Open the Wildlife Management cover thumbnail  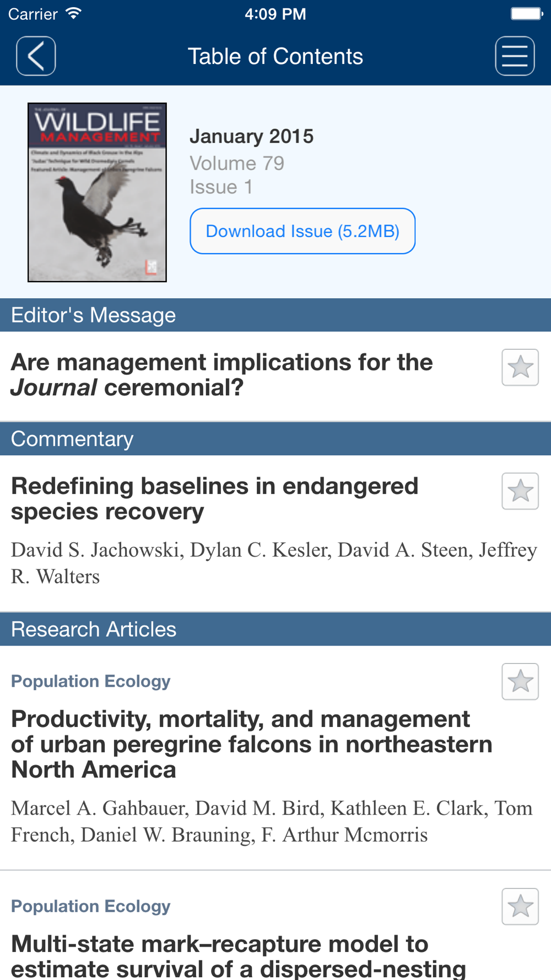97,192
